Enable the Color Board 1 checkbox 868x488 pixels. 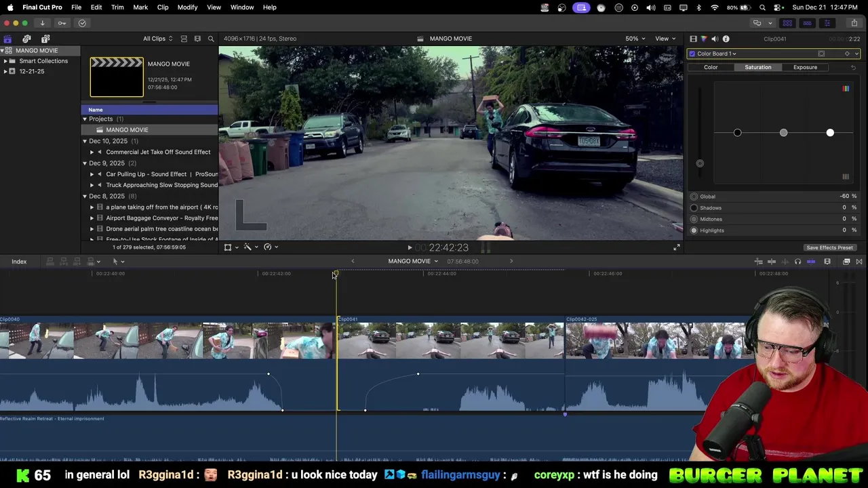[692, 54]
